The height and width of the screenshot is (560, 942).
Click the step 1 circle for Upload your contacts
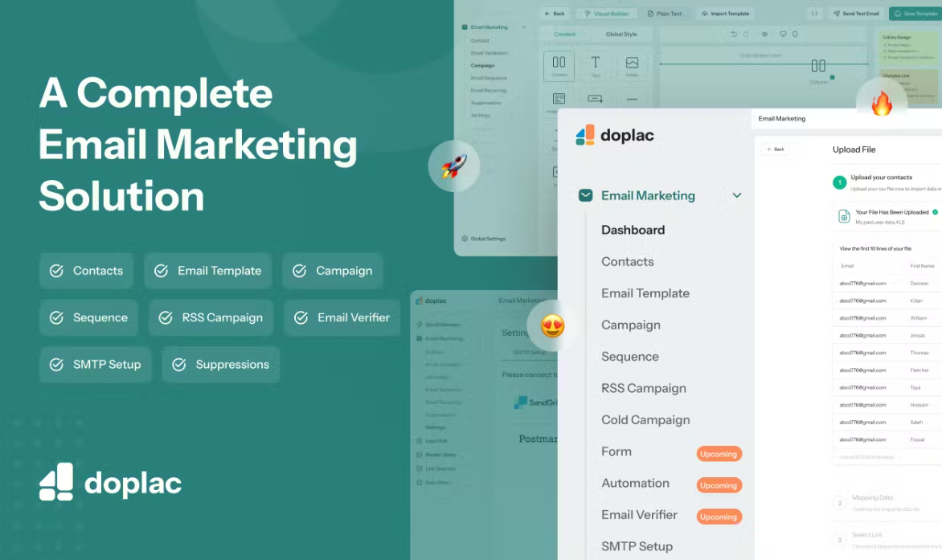(x=839, y=182)
